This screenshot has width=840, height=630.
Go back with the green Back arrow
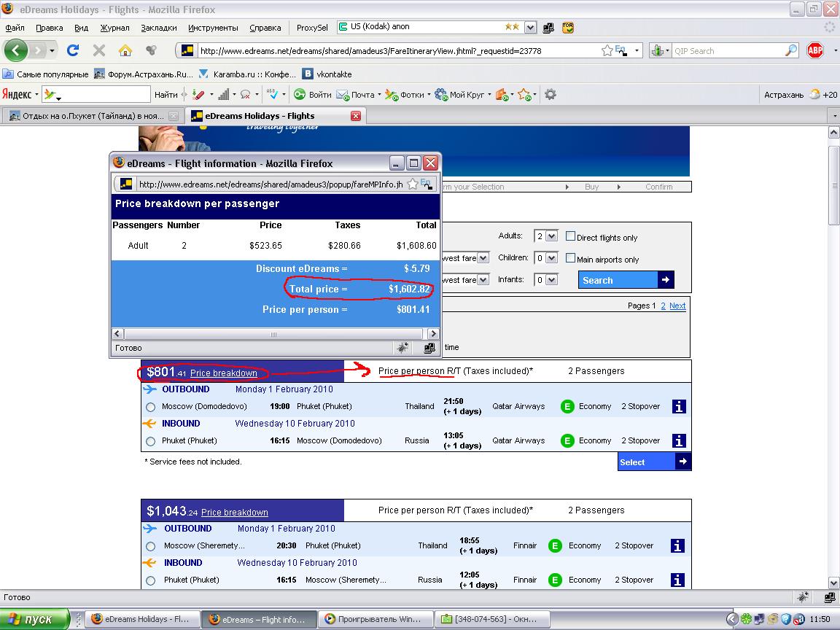[x=15, y=51]
